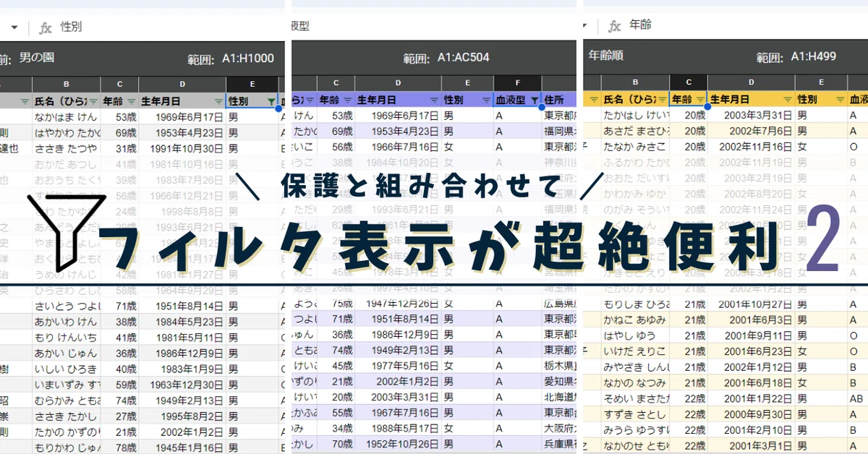Viewport: 868px width, 454px height.
Task: Select the cell 1977年5月16日 in the middle sheet
Action: [398, 366]
